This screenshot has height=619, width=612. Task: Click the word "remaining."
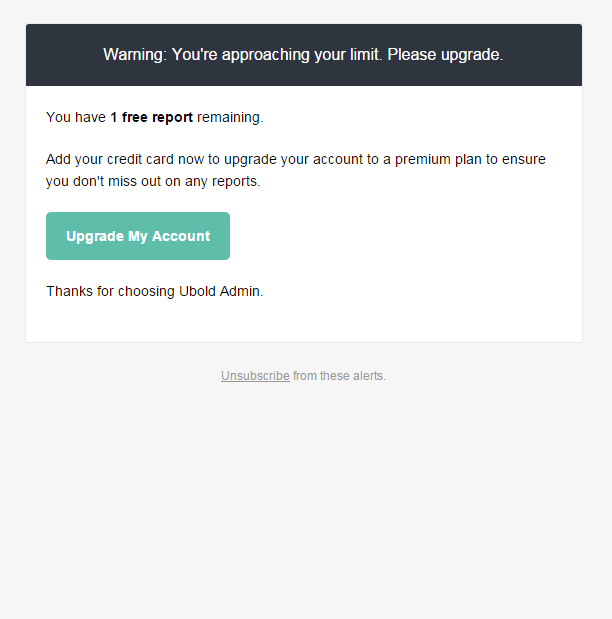230,117
